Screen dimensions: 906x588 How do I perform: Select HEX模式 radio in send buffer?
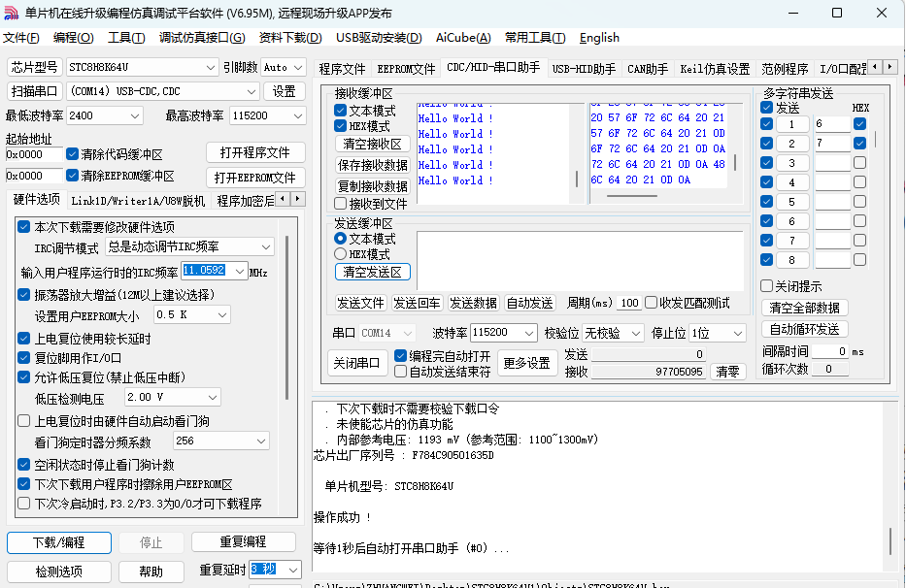(x=341, y=254)
